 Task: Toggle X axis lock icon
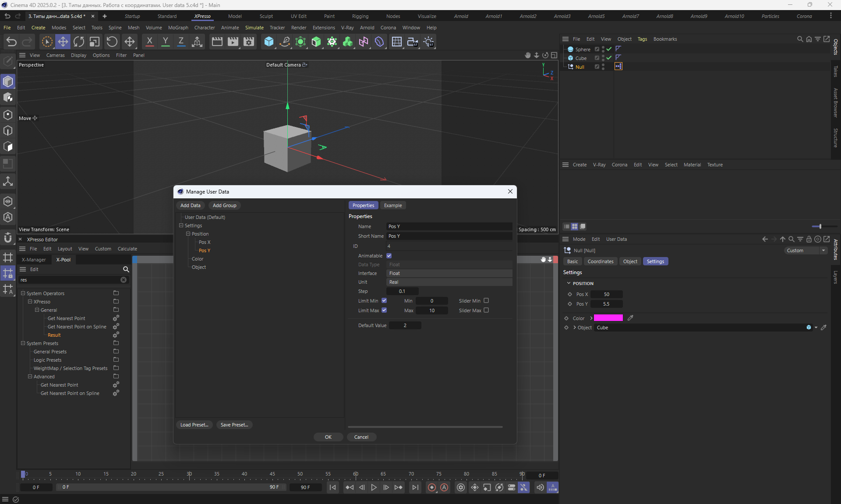point(149,42)
